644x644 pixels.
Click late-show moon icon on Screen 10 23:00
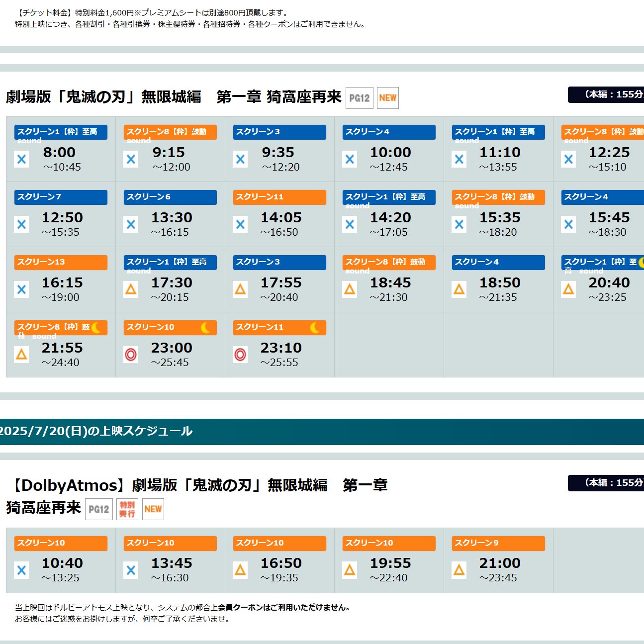point(205,328)
